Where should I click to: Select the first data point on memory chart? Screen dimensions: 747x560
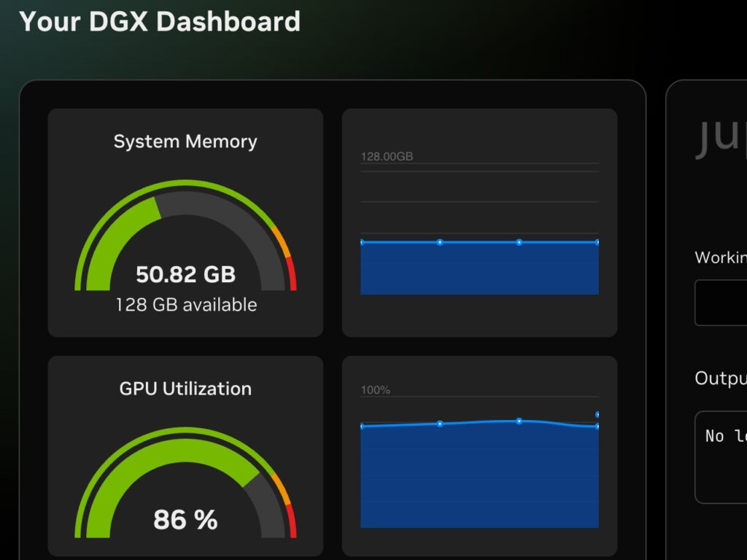362,242
